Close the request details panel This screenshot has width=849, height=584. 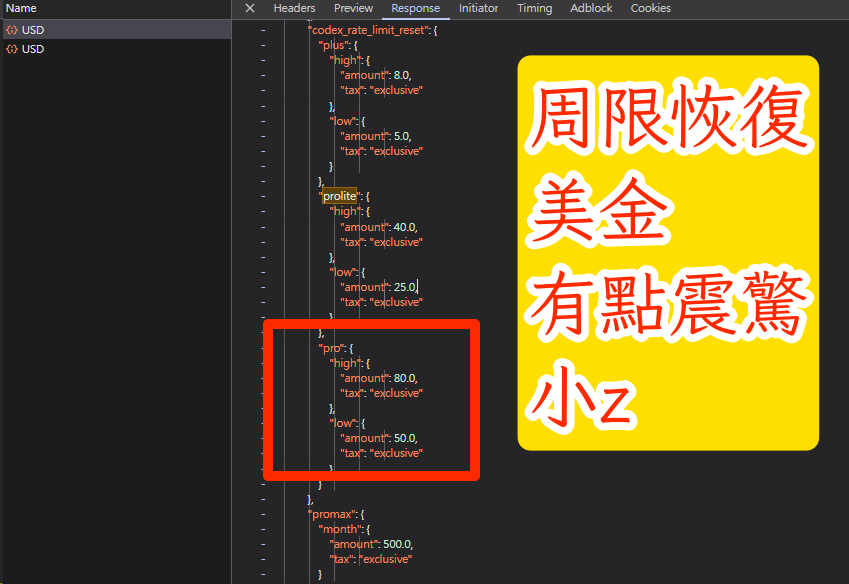pyautogui.click(x=250, y=8)
